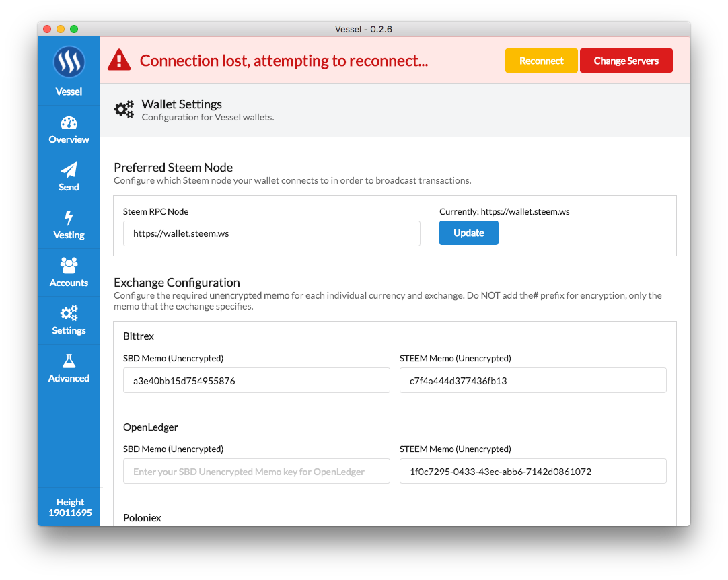The width and height of the screenshot is (728, 580).
Task: Go to Accounts via the people icon
Action: [x=69, y=266]
